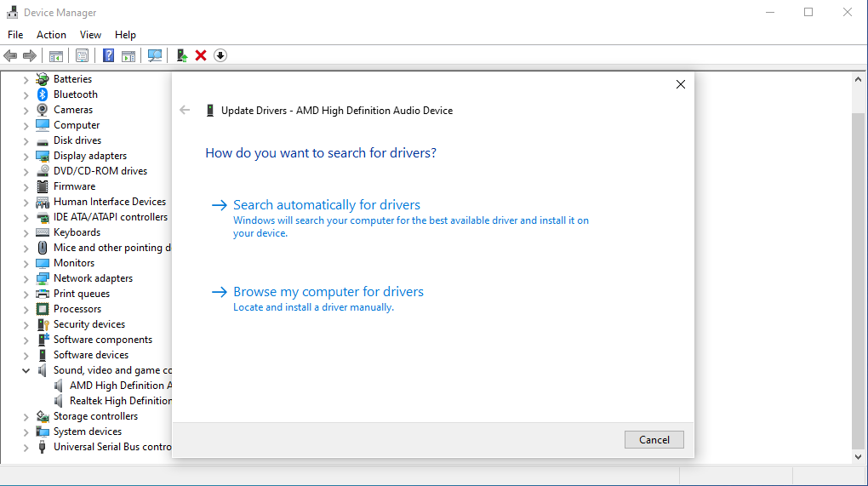
Task: Click the Update device driver toolbar icon
Action: [x=181, y=55]
